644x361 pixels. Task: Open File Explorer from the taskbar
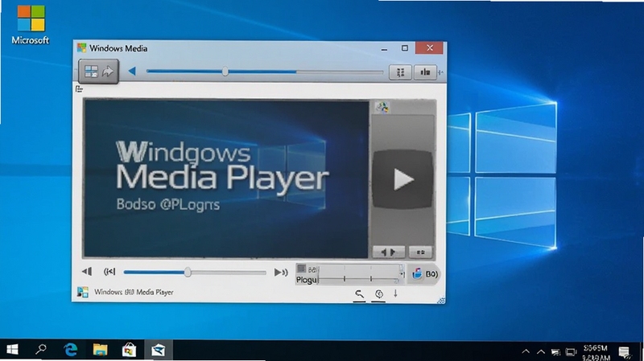[100, 350]
